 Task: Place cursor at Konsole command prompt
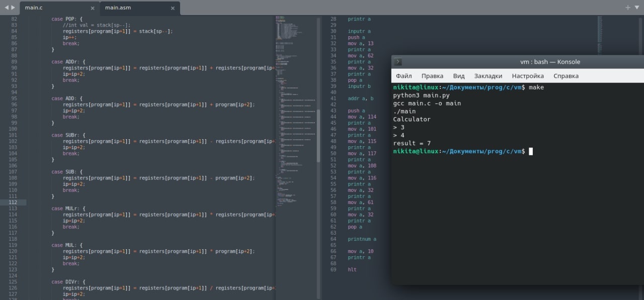pyautogui.click(x=530, y=151)
